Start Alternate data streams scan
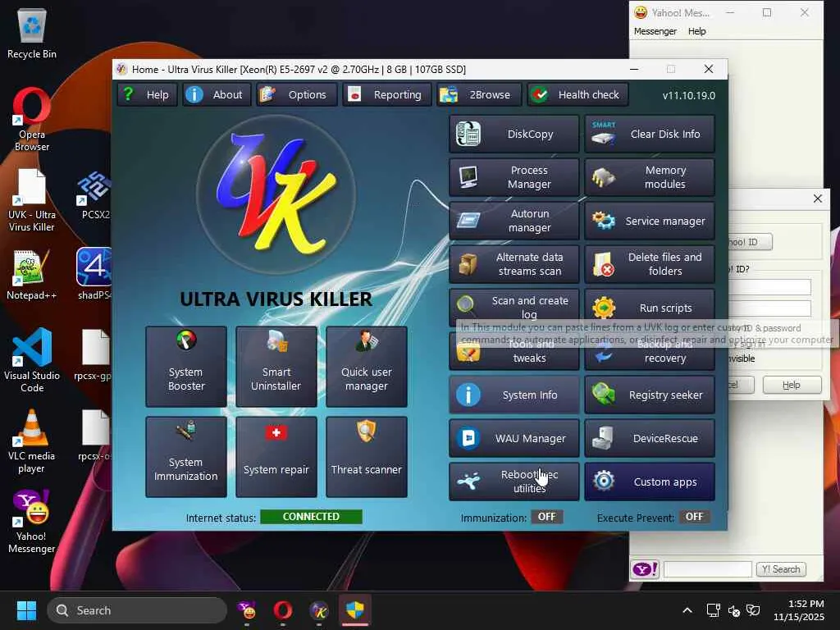Image resolution: width=840 pixels, height=630 pixels. (x=514, y=264)
